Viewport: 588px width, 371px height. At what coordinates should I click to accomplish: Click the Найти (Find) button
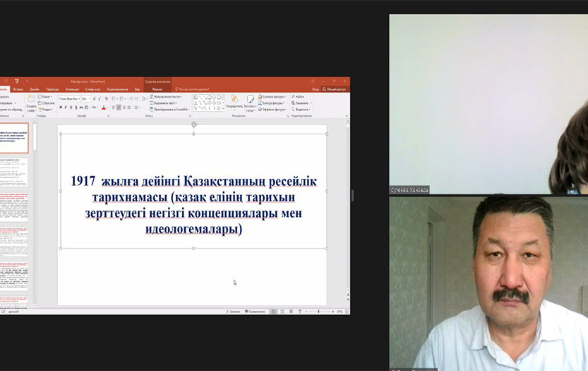[297, 97]
